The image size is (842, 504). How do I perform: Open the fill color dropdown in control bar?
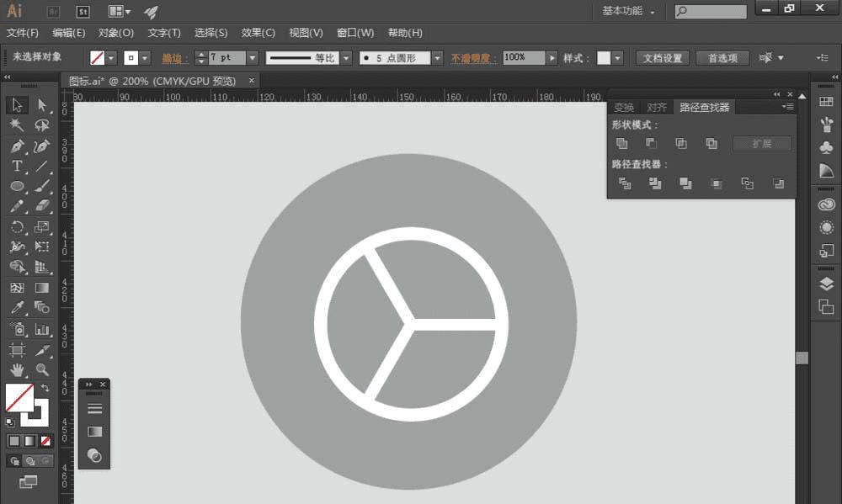point(111,57)
